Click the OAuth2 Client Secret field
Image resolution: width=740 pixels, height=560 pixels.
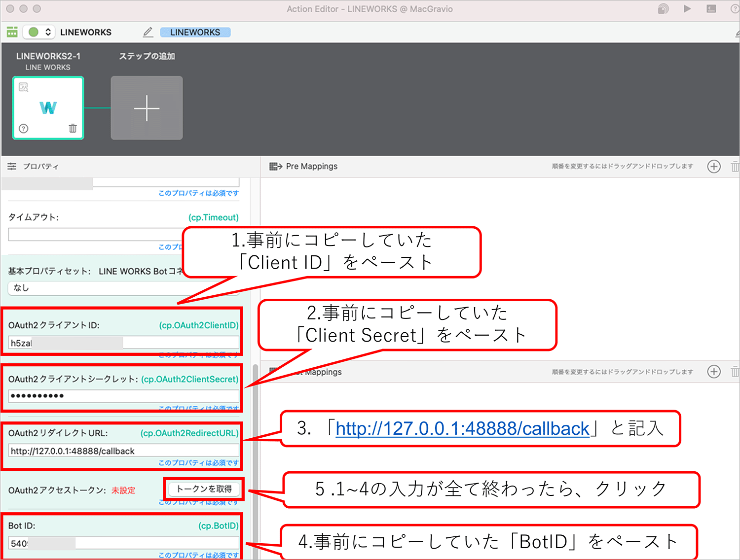pos(123,396)
